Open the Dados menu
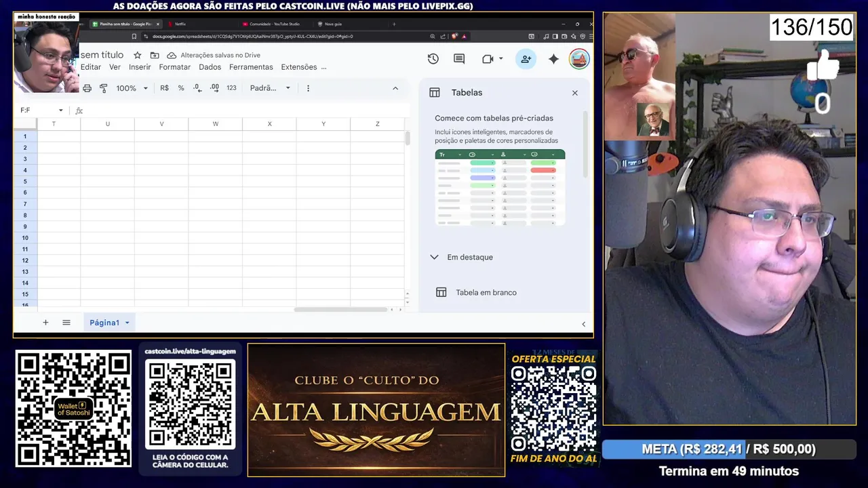868x488 pixels. coord(210,67)
